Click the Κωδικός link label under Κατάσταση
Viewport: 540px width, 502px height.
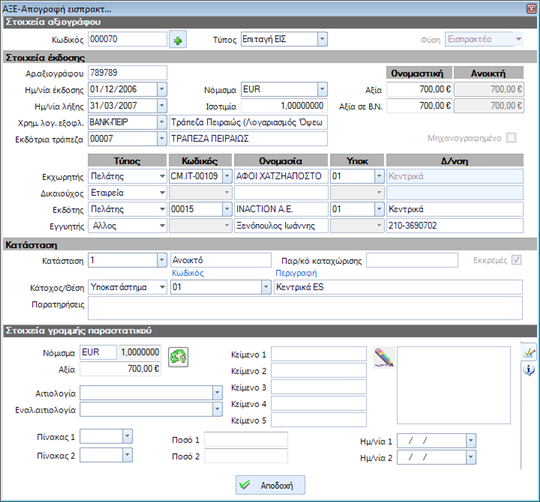188,273
